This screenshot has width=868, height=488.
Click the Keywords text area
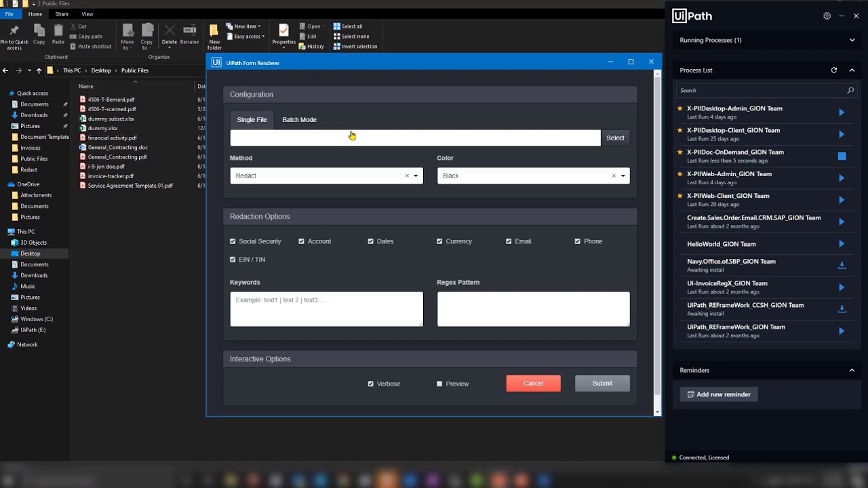pos(326,309)
